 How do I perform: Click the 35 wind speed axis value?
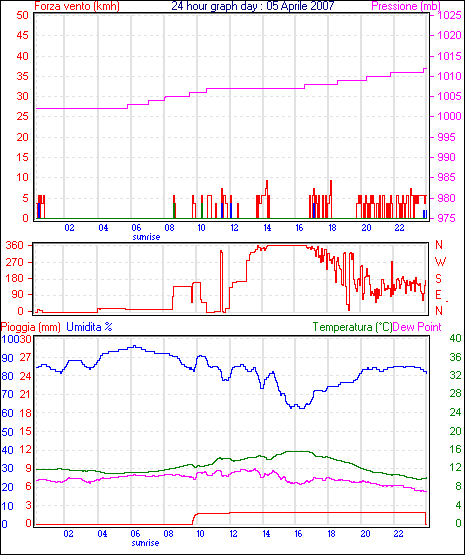[x=22, y=76]
